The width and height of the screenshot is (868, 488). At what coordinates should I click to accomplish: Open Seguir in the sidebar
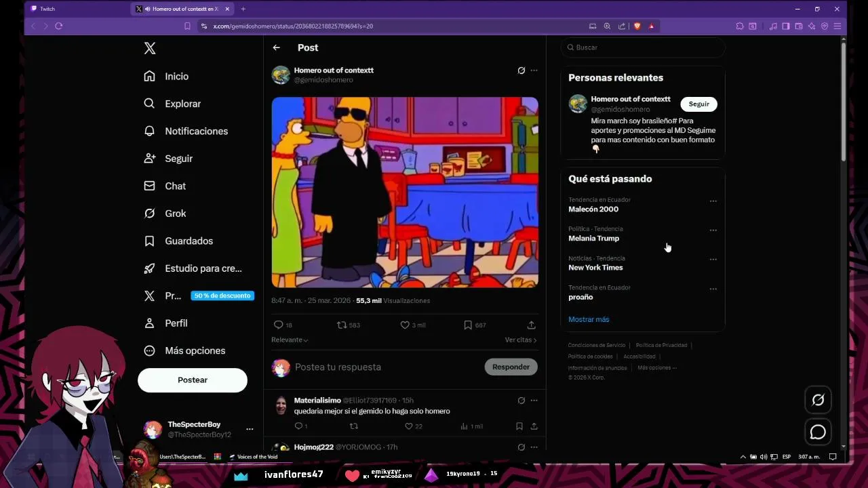pyautogui.click(x=168, y=159)
